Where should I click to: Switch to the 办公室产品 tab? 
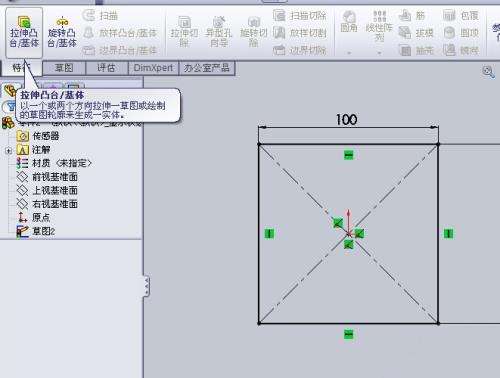coord(207,68)
